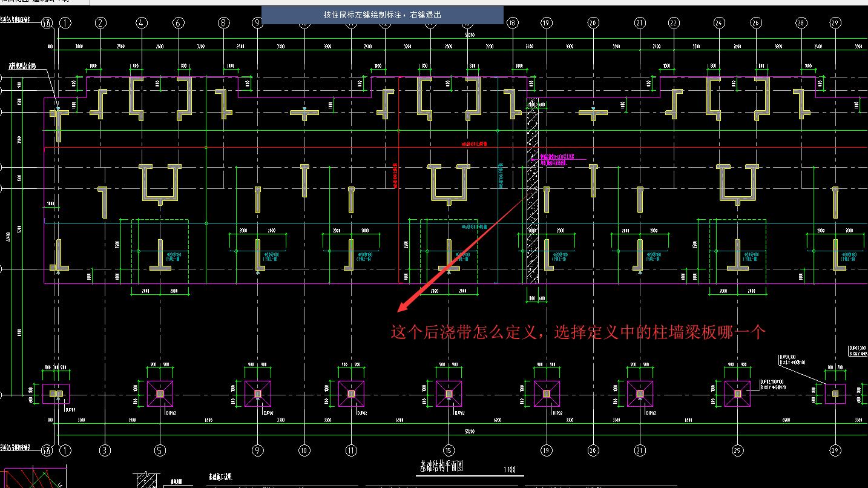Select axis bubble number 24
Screen dimensions: 868x488
(718, 23)
